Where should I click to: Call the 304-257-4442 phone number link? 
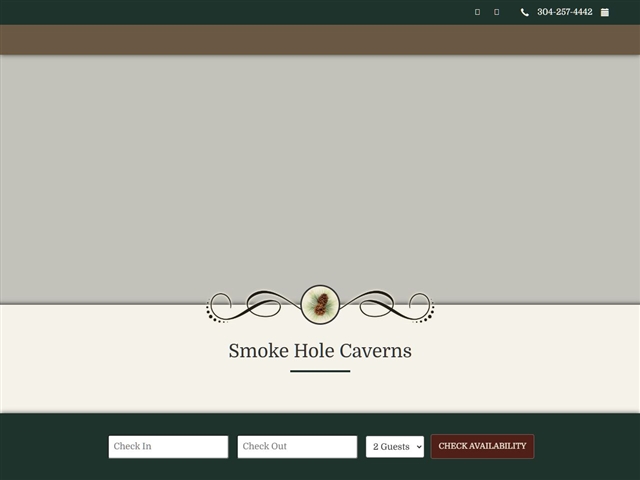(564, 12)
